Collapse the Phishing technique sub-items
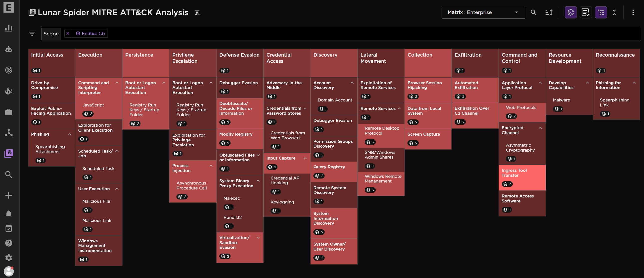 pyautogui.click(x=70, y=134)
